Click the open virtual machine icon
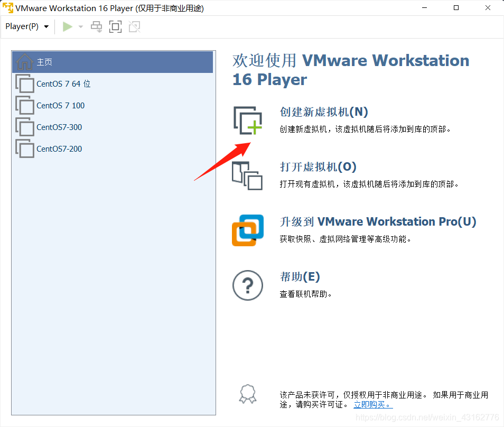The width and height of the screenshot is (504, 427). pyautogui.click(x=247, y=175)
